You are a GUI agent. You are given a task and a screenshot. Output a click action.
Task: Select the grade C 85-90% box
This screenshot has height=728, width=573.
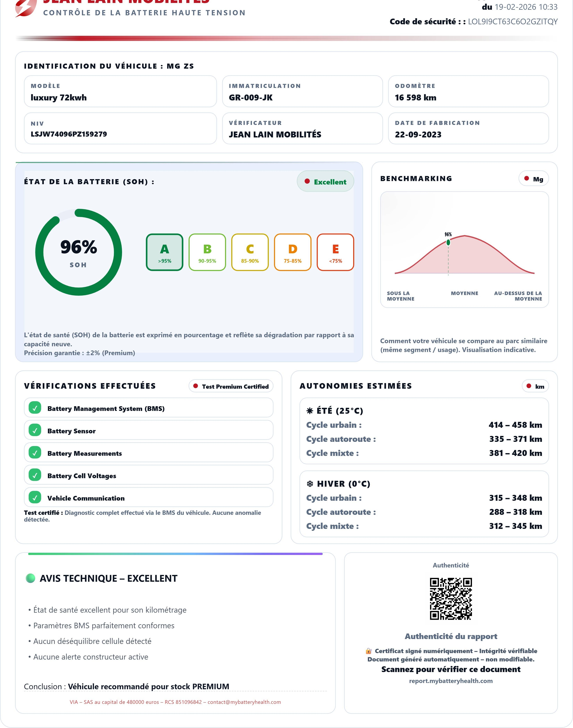(x=250, y=252)
